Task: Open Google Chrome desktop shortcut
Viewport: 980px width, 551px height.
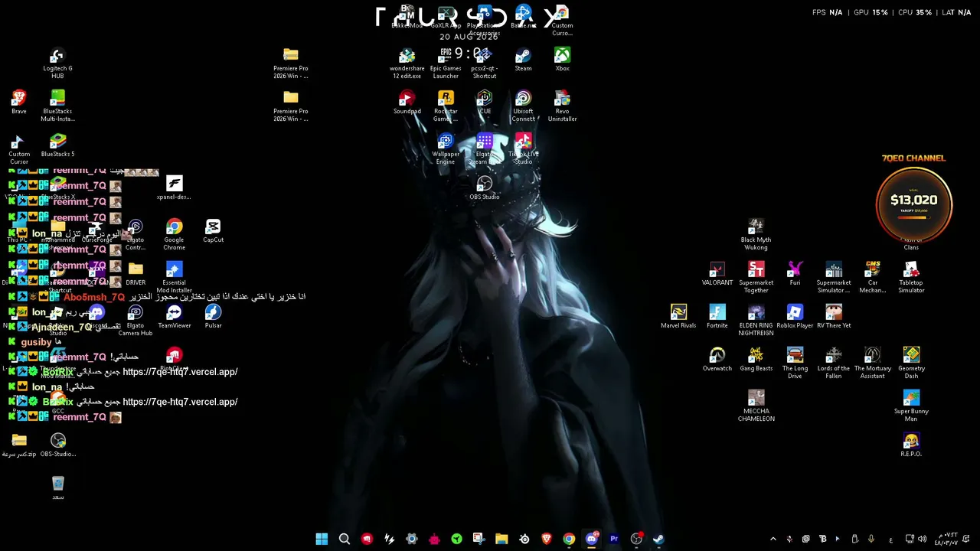Action: pyautogui.click(x=174, y=234)
